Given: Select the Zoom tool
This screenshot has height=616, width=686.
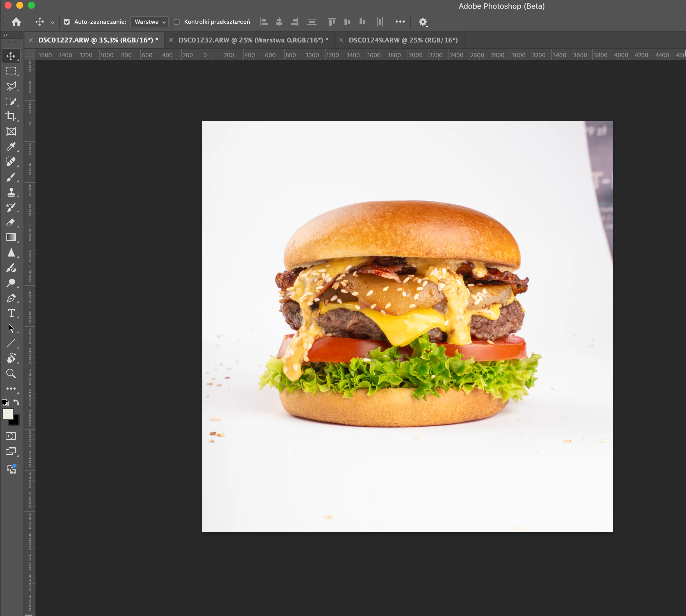Looking at the screenshot, I should 11,373.
